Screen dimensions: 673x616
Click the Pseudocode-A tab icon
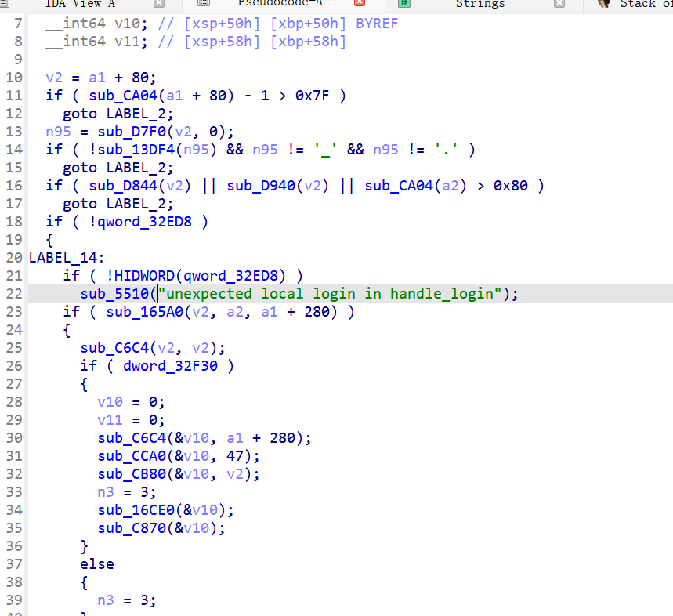tap(203, 4)
